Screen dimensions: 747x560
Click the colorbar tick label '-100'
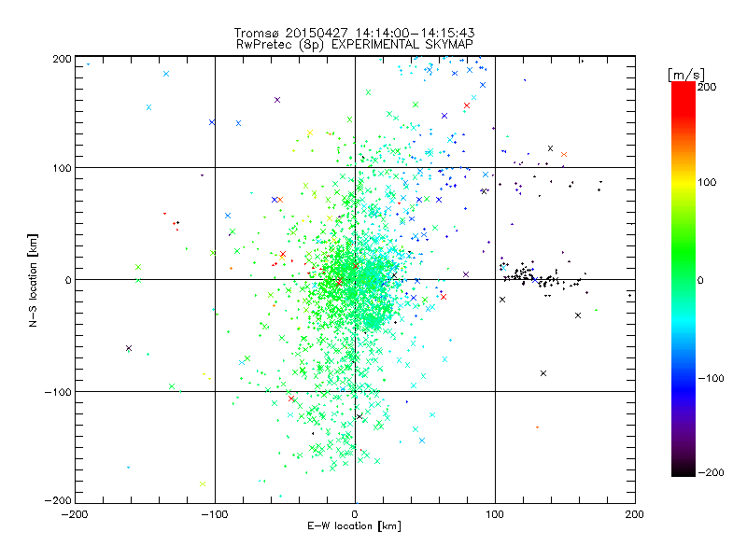coord(711,378)
